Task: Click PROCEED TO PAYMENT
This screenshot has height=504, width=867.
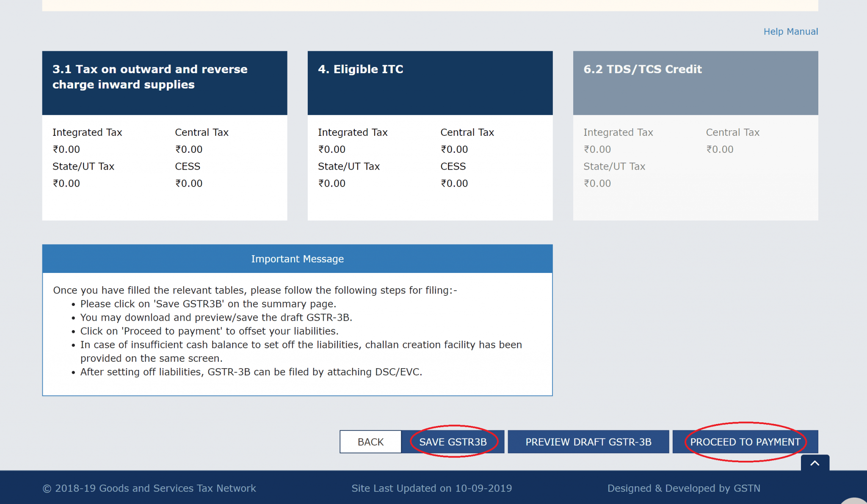Action: point(745,442)
